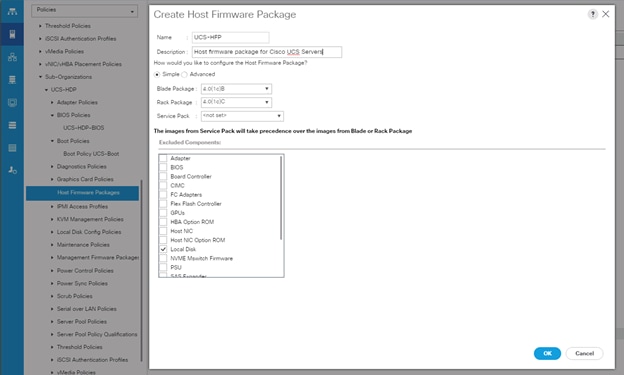Open Power Control Policies in the tree
Screen dimensions: 624x375
[85, 271]
